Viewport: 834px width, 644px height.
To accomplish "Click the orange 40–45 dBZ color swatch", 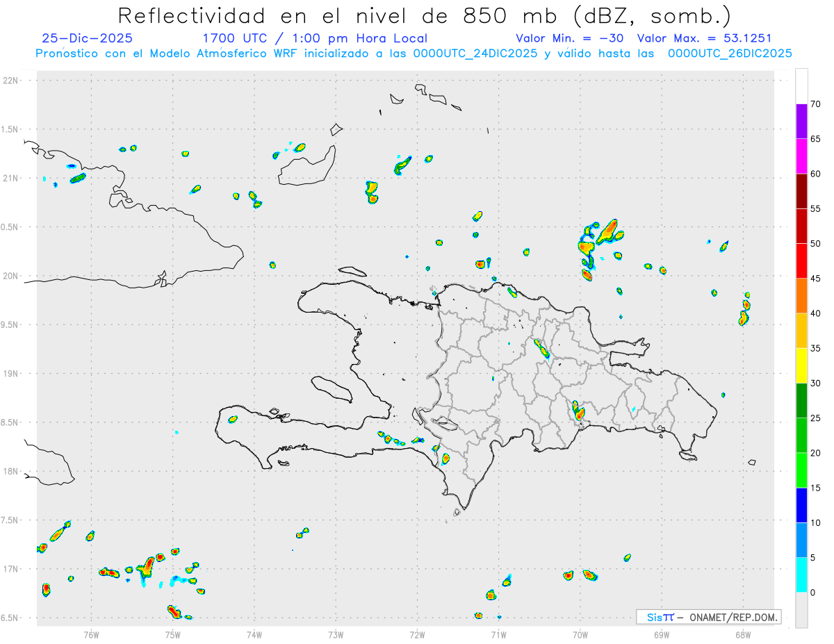I will (x=801, y=295).
